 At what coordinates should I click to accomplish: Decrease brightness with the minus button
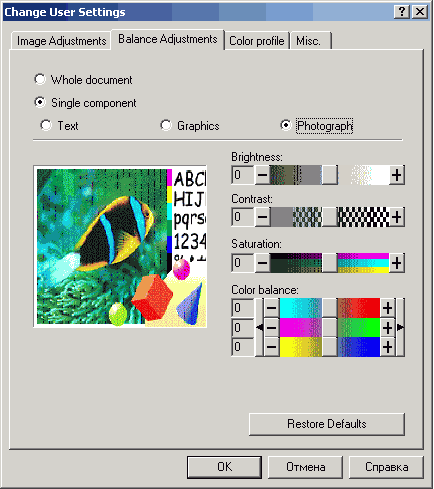pyautogui.click(x=262, y=175)
